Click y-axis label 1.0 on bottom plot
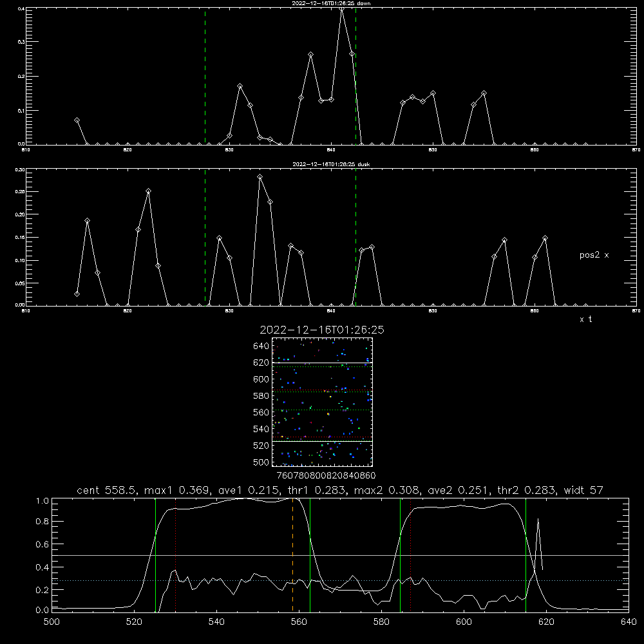 [43, 501]
